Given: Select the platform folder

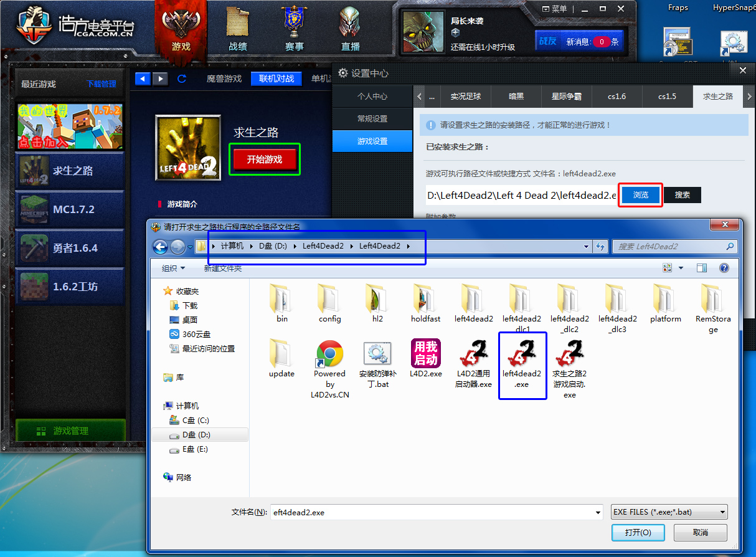Looking at the screenshot, I should coord(666,303).
